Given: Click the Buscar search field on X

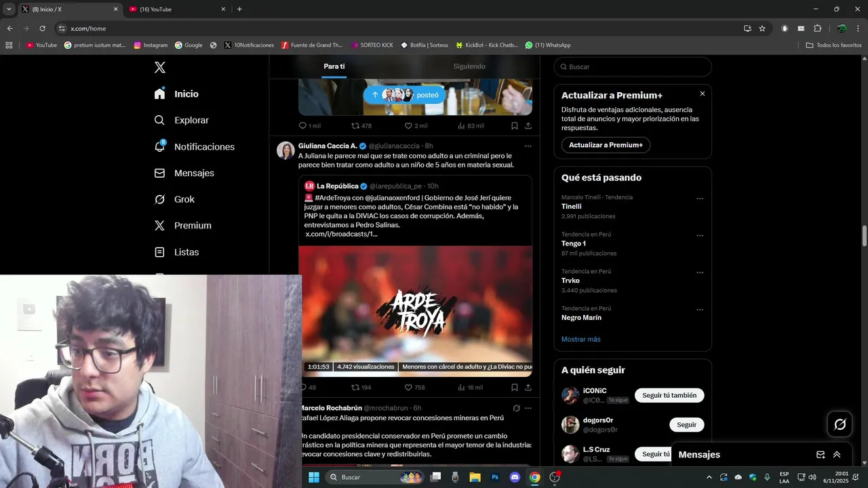Looking at the screenshot, I should click(633, 67).
